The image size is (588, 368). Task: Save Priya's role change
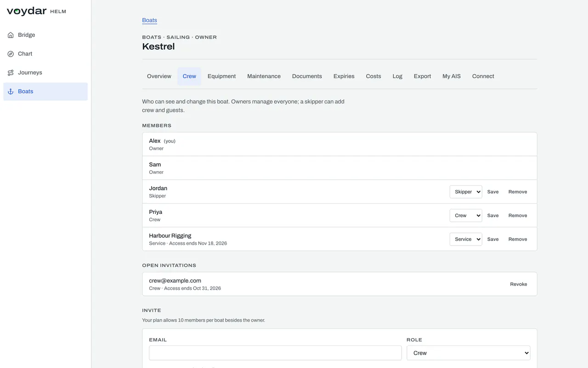tap(493, 215)
